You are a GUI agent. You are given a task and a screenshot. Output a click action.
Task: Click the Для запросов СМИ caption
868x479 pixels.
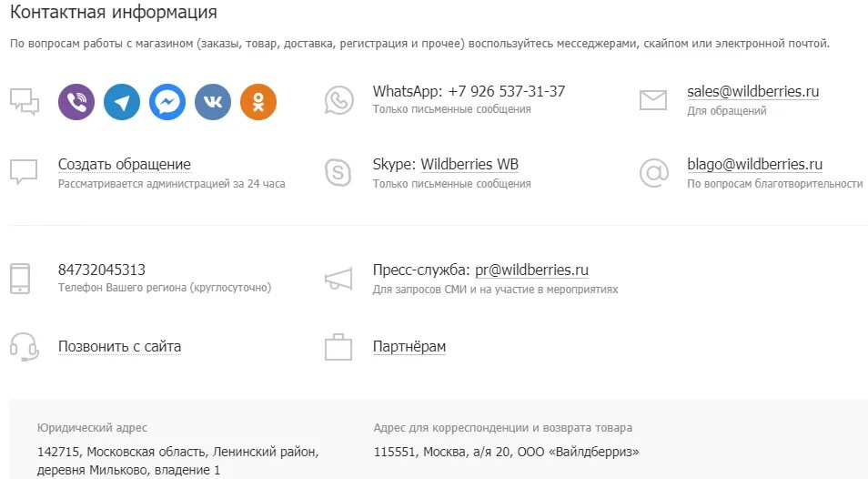pyautogui.click(x=496, y=290)
